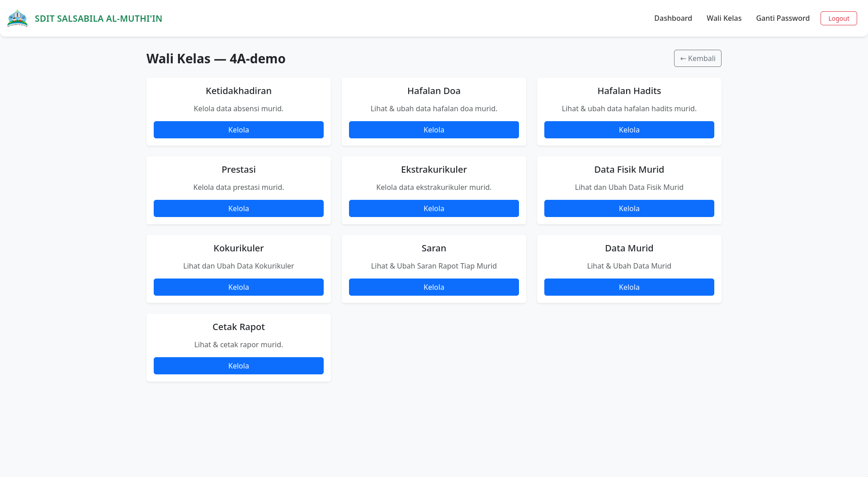Click Kelola under Hafalan Doa card
The height and width of the screenshot is (477, 868).
pos(434,130)
